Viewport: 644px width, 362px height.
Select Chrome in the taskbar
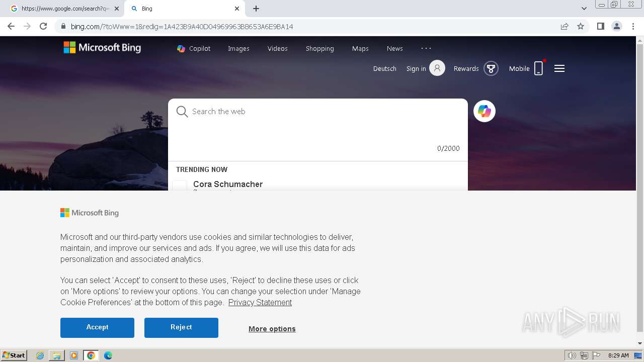pos(91,355)
